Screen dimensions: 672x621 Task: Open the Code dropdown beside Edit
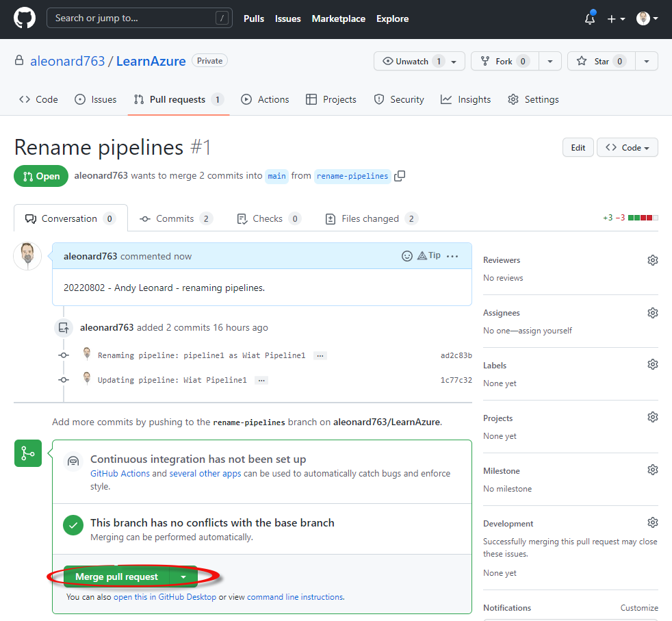point(628,147)
